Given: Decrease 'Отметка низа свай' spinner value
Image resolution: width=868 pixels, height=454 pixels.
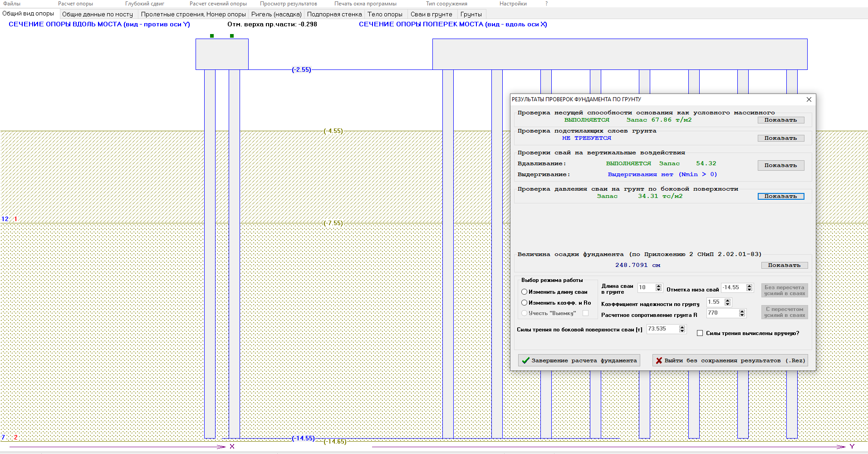Looking at the screenshot, I should [750, 290].
